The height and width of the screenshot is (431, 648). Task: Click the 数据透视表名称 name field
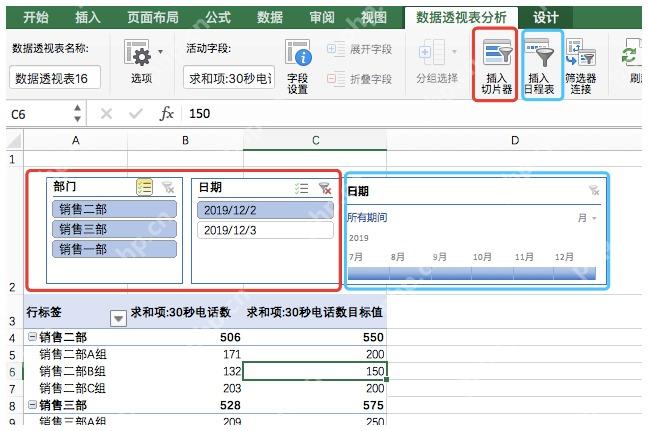(x=55, y=77)
